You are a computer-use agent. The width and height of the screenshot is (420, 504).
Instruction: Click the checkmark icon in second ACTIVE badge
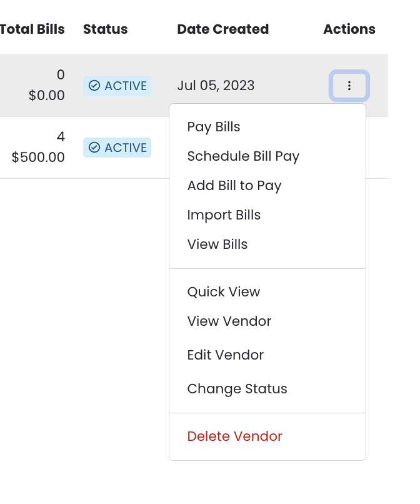click(x=95, y=148)
